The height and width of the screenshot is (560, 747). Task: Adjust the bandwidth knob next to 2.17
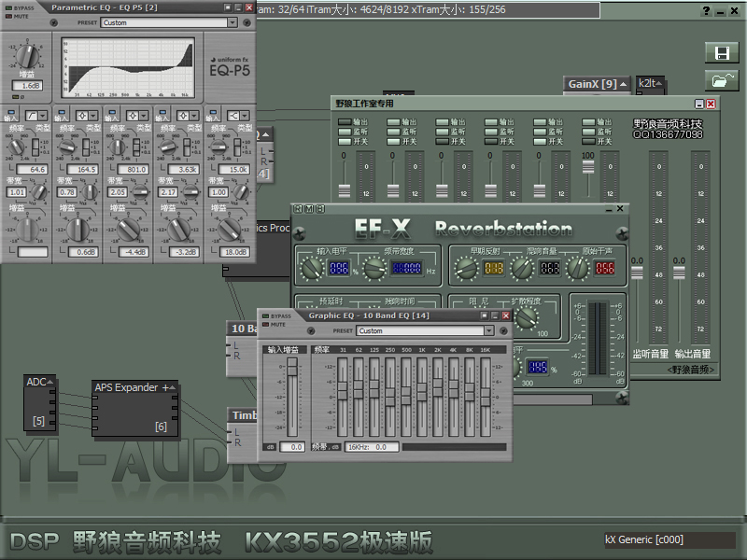coord(190,192)
